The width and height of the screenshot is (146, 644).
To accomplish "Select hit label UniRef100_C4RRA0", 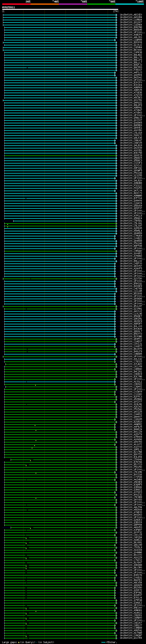I will click(x=131, y=369).
